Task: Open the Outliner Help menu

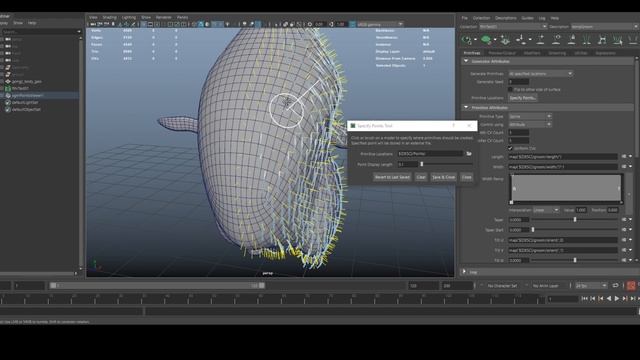Action: pyautogui.click(x=32, y=23)
